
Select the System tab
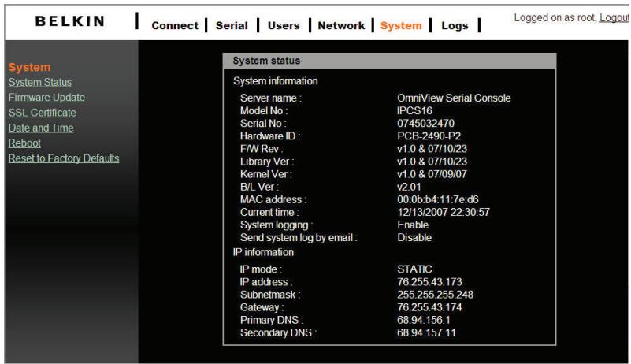click(401, 25)
